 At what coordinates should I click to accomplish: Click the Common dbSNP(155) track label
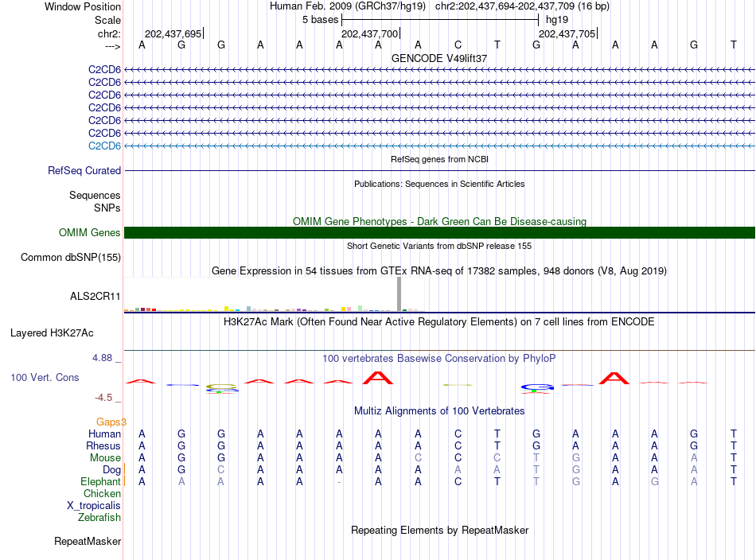pyautogui.click(x=70, y=258)
